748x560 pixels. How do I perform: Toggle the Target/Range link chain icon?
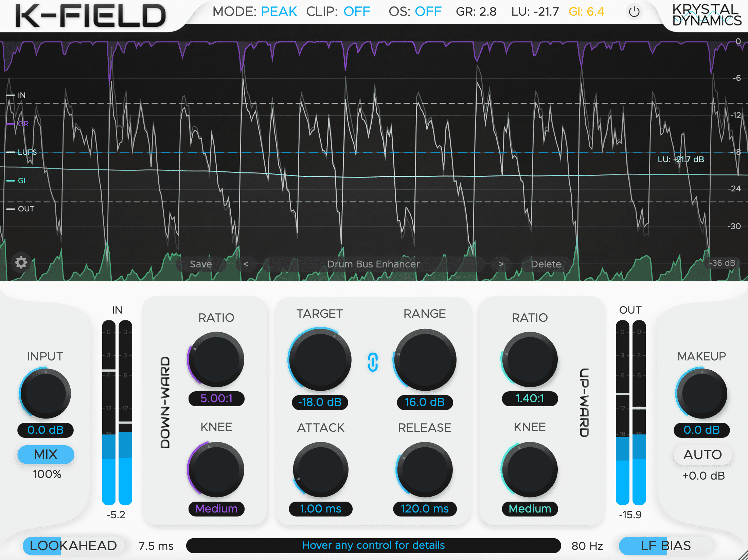click(x=373, y=362)
